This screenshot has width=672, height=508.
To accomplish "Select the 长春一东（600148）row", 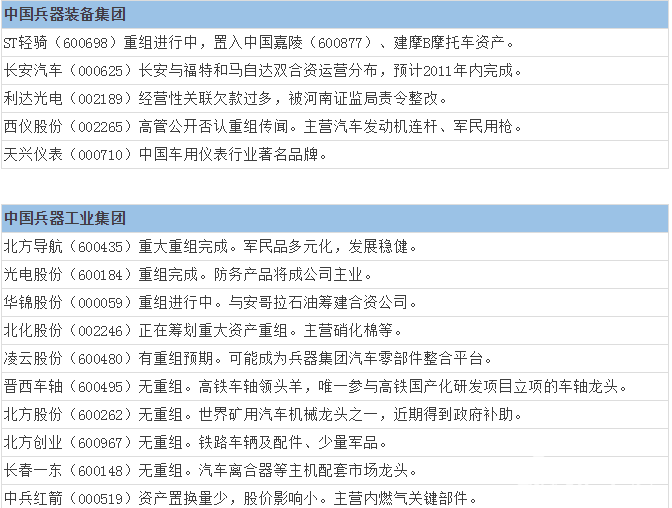I will point(61,470).
